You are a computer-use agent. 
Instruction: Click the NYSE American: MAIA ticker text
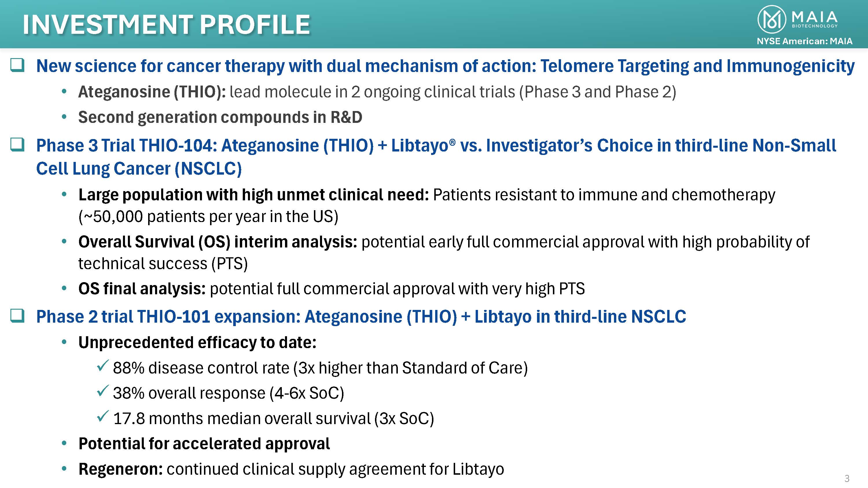click(804, 41)
